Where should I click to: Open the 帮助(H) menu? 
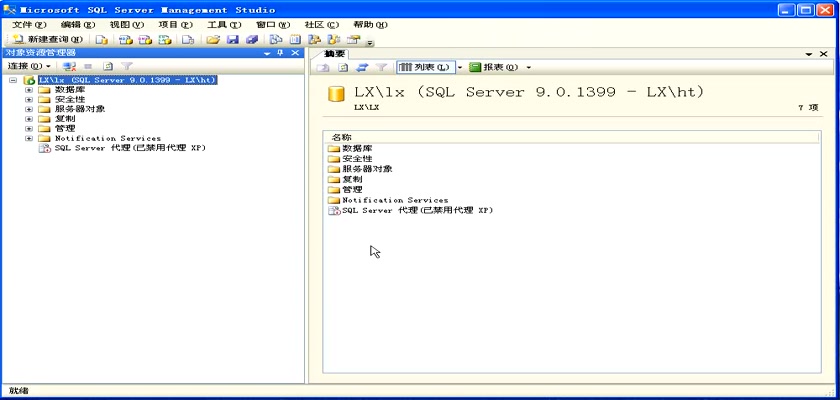pos(370,25)
